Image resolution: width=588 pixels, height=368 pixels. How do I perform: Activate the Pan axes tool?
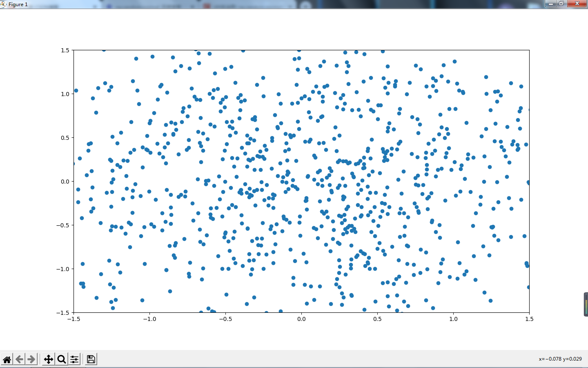click(49, 359)
